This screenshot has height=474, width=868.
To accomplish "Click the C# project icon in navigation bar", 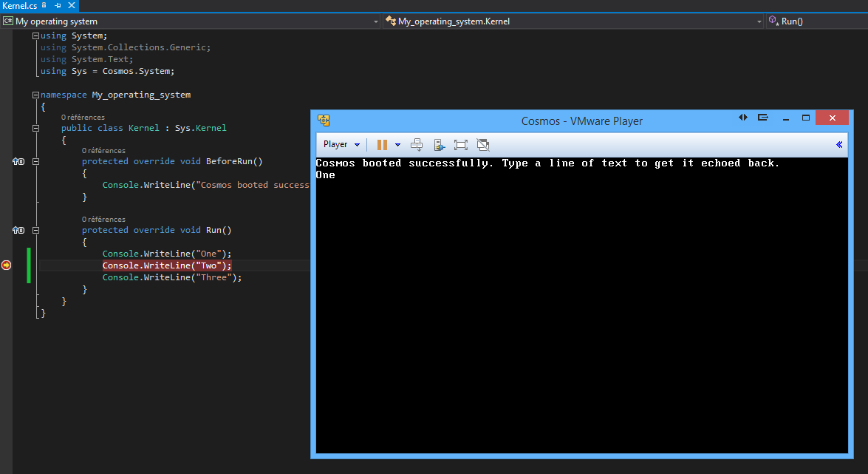I will point(7,21).
